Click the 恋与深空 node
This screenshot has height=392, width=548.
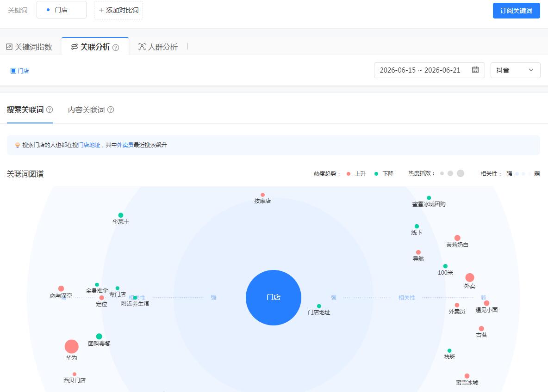click(61, 288)
